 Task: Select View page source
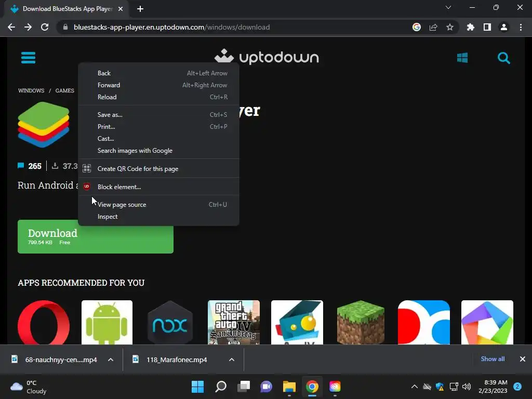click(158, 205)
